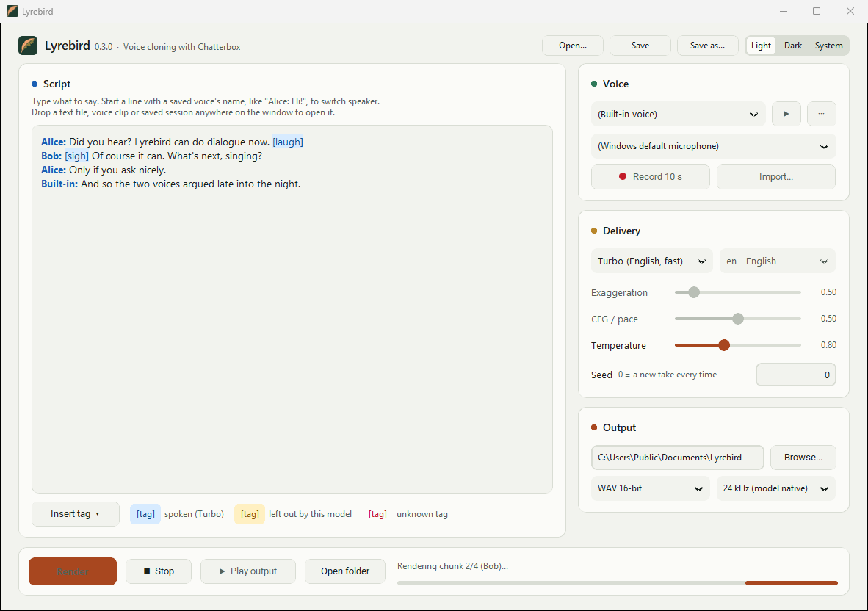Image resolution: width=868 pixels, height=611 pixels.
Task: Click the Voice section heading
Action: (615, 84)
